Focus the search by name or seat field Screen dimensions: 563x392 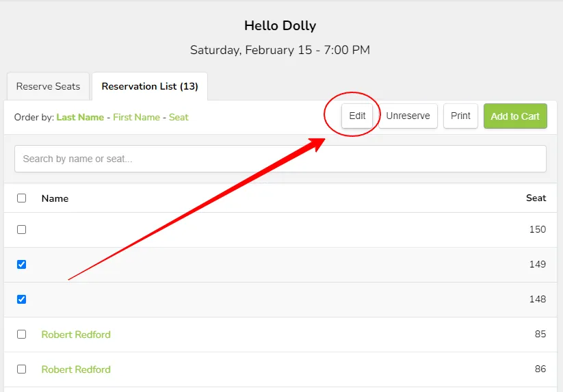tap(280, 159)
